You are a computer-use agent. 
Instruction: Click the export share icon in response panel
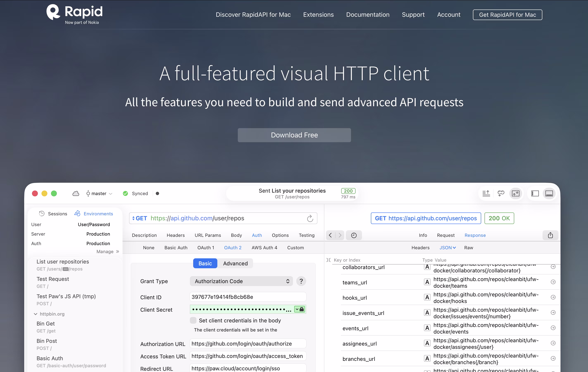tap(550, 235)
